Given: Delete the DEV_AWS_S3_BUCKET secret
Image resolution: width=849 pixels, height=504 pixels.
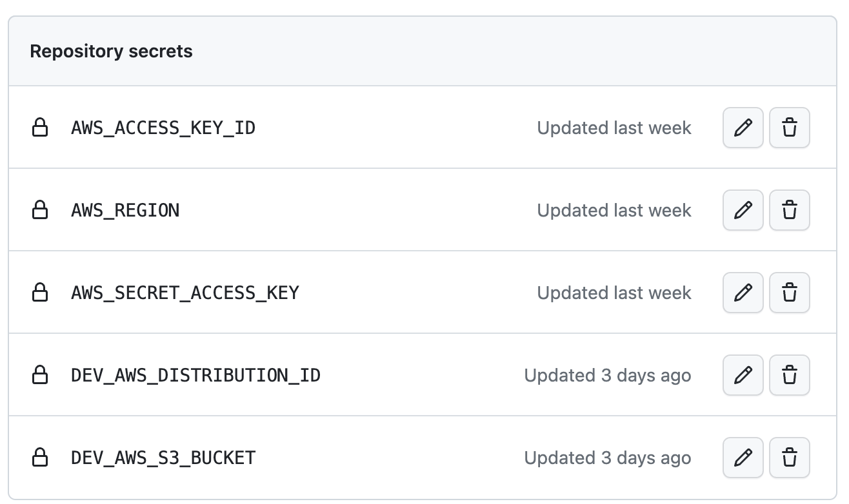Looking at the screenshot, I should point(790,458).
